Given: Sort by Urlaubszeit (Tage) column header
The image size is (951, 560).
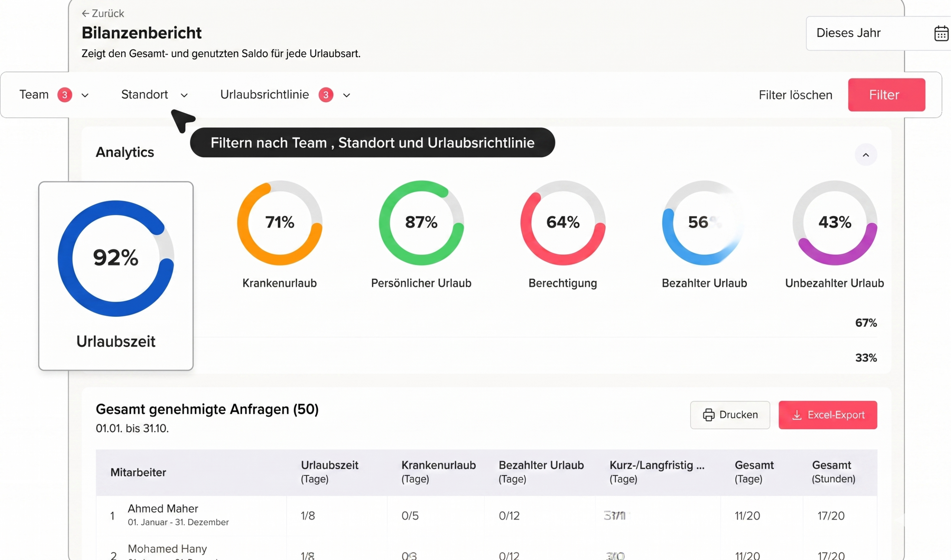Looking at the screenshot, I should pyautogui.click(x=329, y=472).
